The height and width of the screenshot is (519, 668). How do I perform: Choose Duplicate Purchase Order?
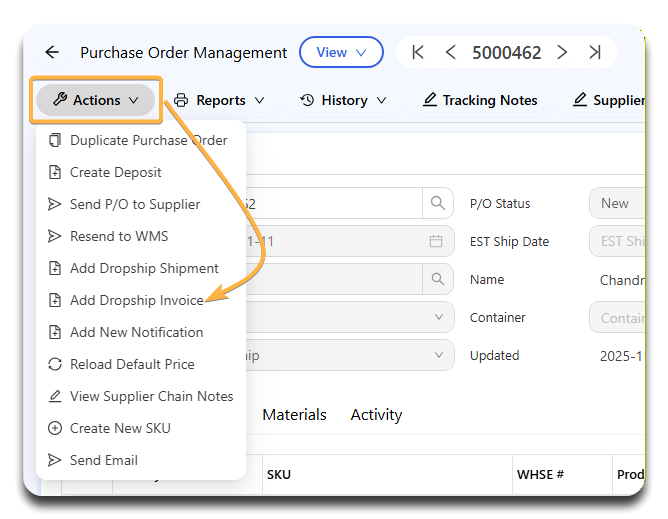pos(148,140)
